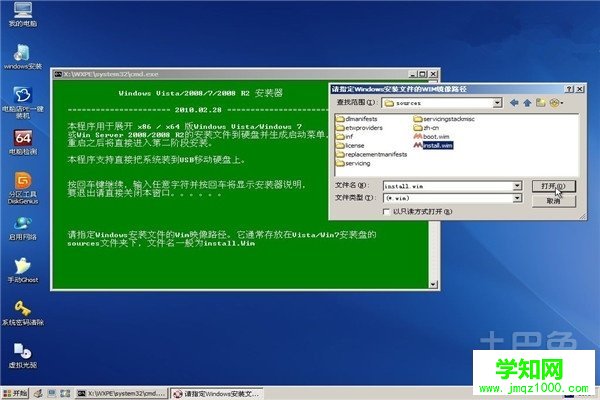
Task: Go back with the blue left arrow
Action: [514, 103]
